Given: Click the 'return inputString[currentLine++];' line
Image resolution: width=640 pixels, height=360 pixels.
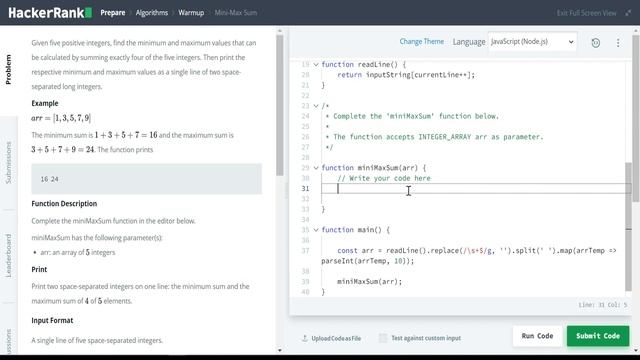Looking at the screenshot, I should 406,75.
